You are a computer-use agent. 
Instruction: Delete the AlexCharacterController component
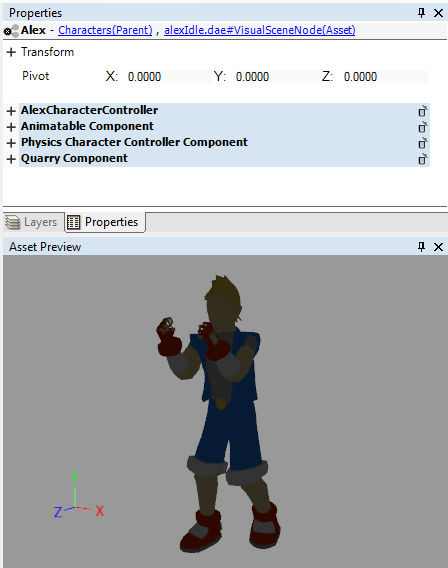point(422,111)
